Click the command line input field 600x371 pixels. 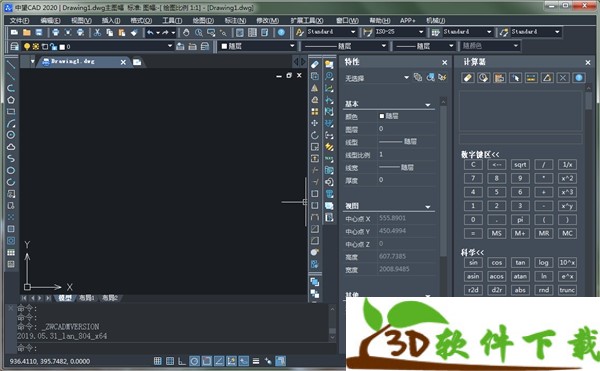pyautogui.click(x=172, y=348)
